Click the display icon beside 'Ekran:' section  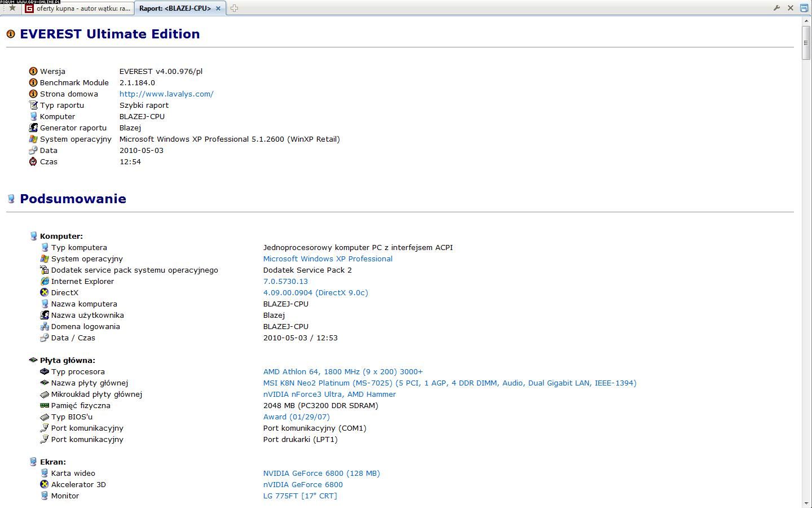pyautogui.click(x=33, y=462)
